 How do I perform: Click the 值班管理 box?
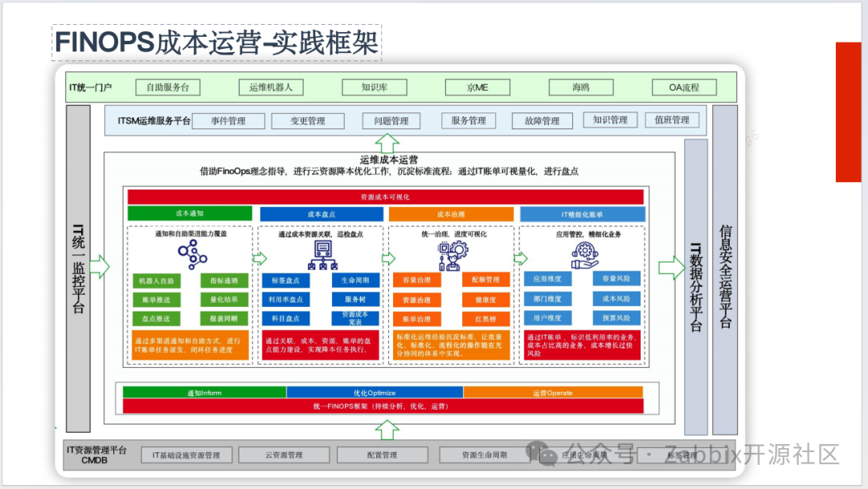point(672,120)
